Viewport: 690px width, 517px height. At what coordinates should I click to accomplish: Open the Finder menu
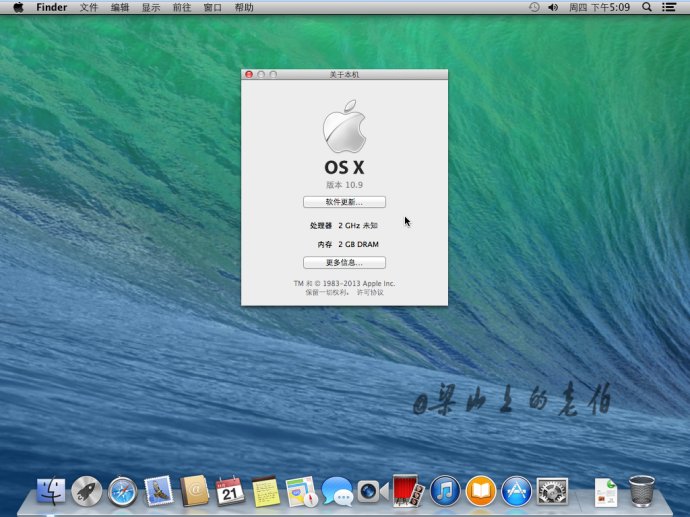(x=51, y=7)
